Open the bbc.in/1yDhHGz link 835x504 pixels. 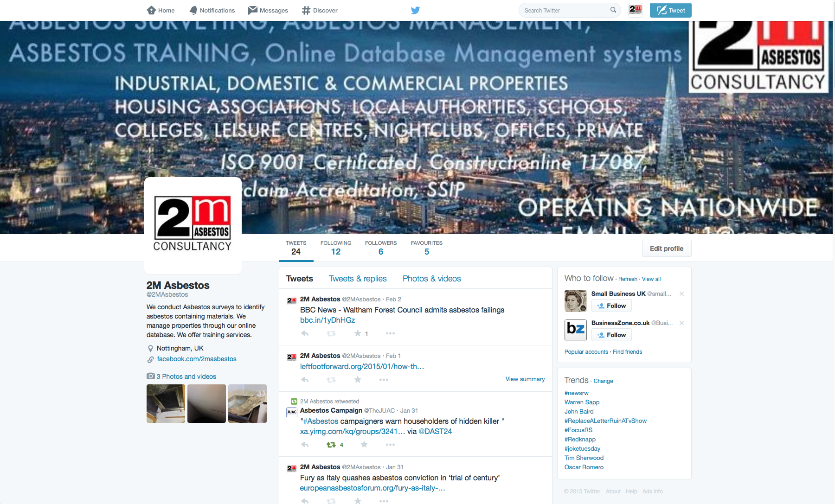[x=328, y=320]
